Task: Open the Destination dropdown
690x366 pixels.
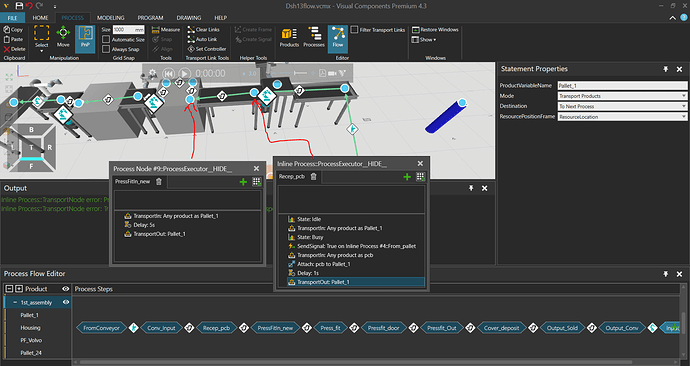Action: click(x=622, y=106)
